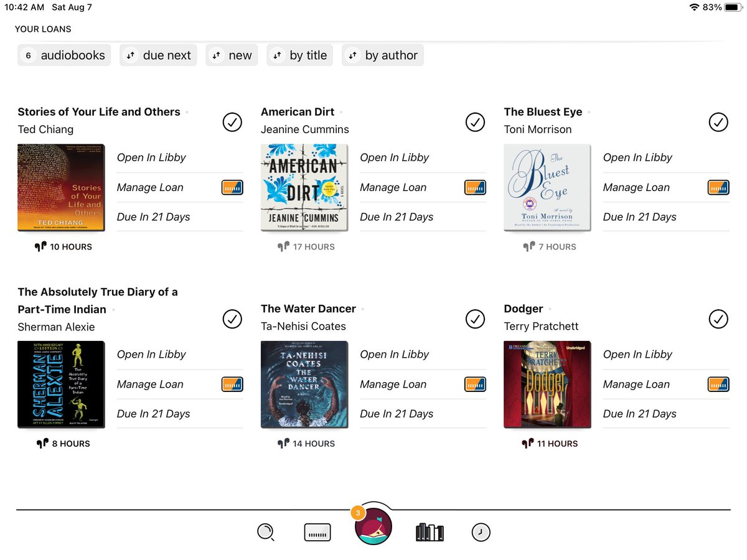Toggle checkmark for The Water Dancer

tap(475, 319)
